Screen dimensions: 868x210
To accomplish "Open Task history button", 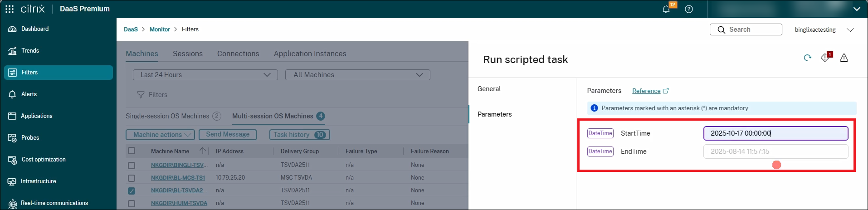I will pyautogui.click(x=300, y=135).
